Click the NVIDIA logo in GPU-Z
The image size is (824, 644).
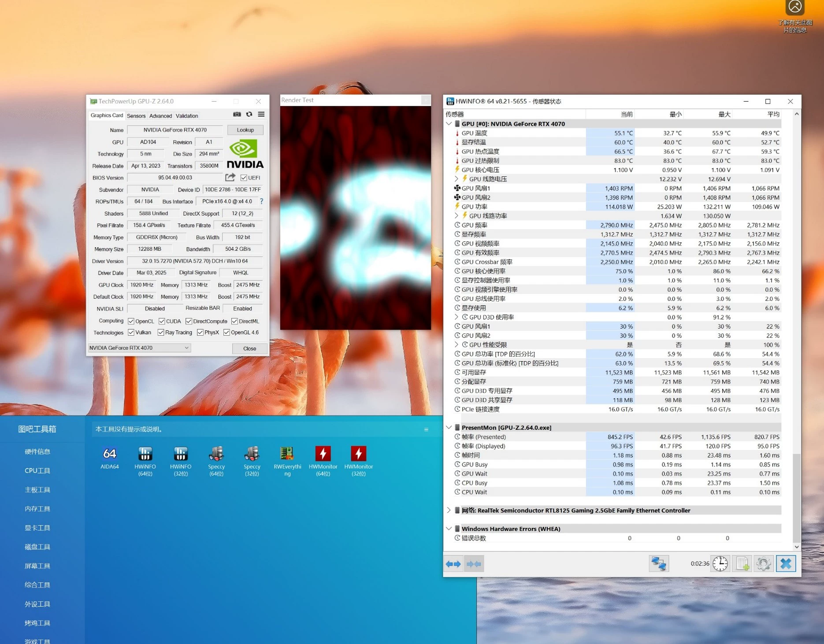point(245,154)
